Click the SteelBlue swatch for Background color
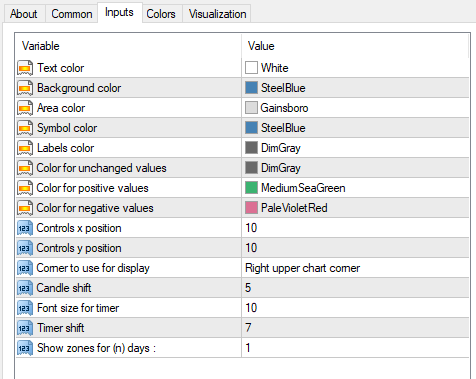 [x=251, y=88]
